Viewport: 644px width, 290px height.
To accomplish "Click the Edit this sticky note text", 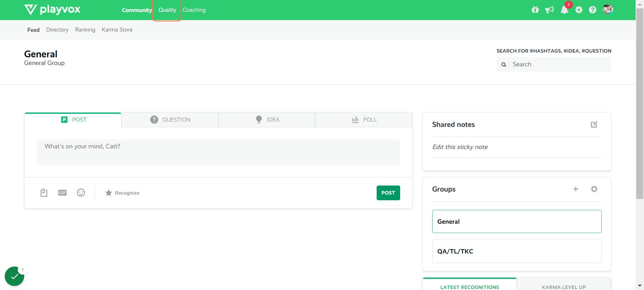I will point(460,147).
